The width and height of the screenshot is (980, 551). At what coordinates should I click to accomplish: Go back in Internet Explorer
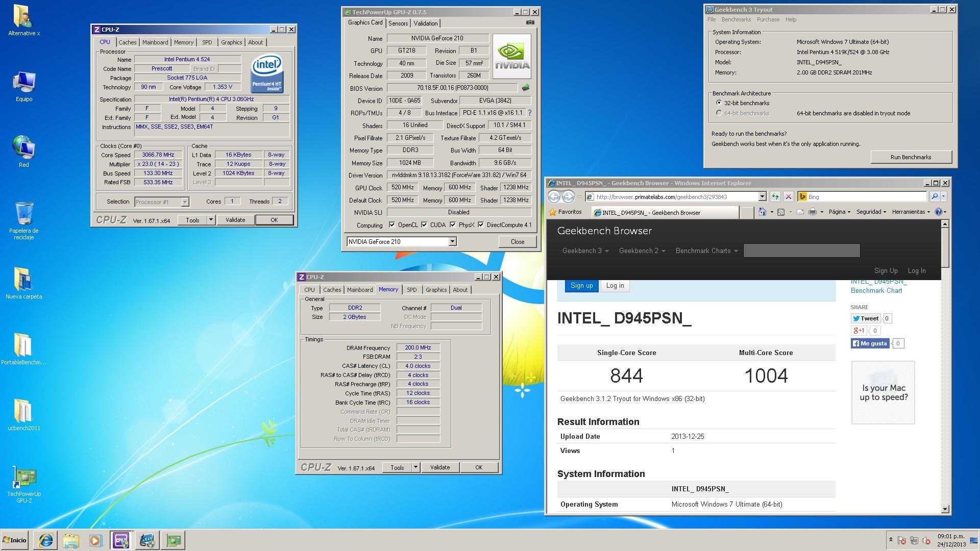tap(554, 196)
